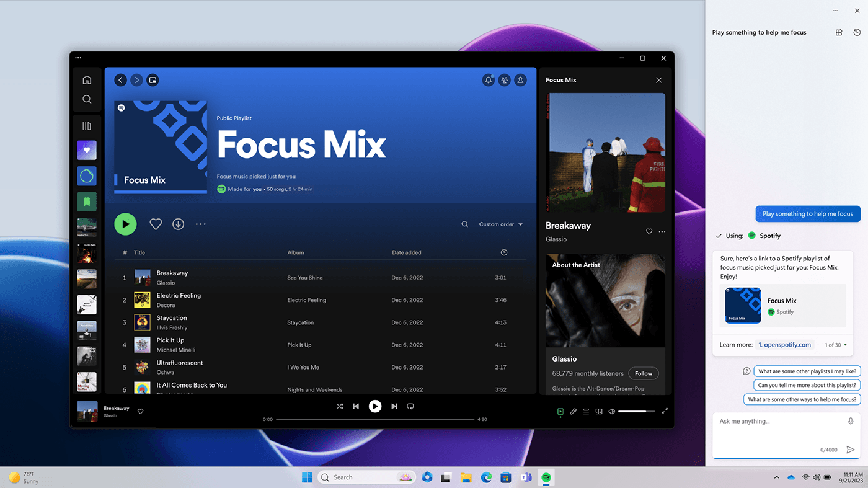Choose suggestion to tell more about this playlist

(807, 385)
